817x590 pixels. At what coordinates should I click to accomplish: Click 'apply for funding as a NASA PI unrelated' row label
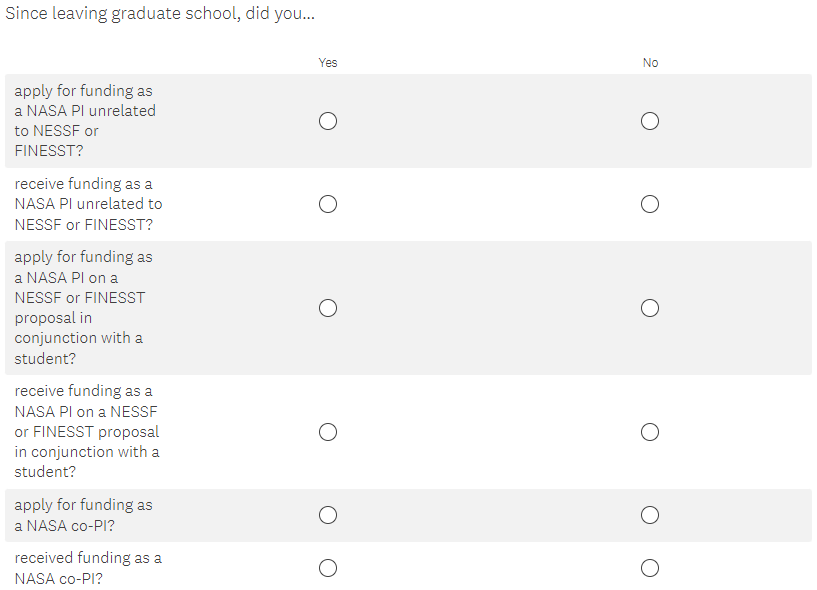pyautogui.click(x=85, y=121)
